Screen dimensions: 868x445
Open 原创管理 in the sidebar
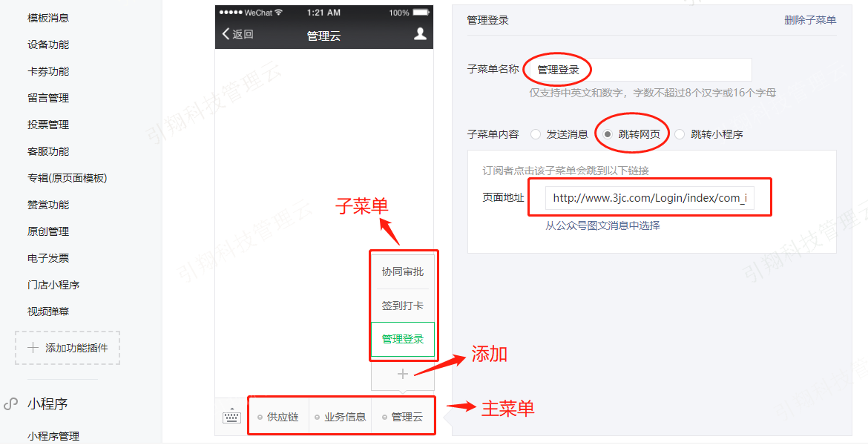48,231
